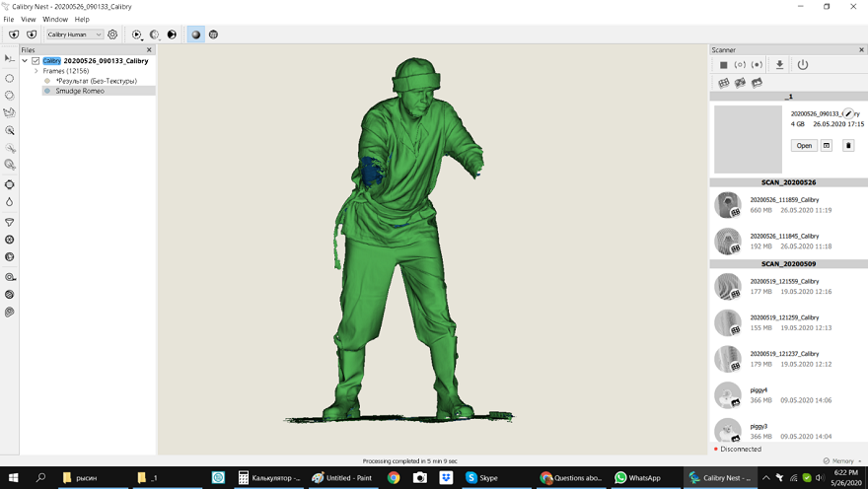Select the *Результат (Без-Текстуры) item

pyautogui.click(x=97, y=81)
